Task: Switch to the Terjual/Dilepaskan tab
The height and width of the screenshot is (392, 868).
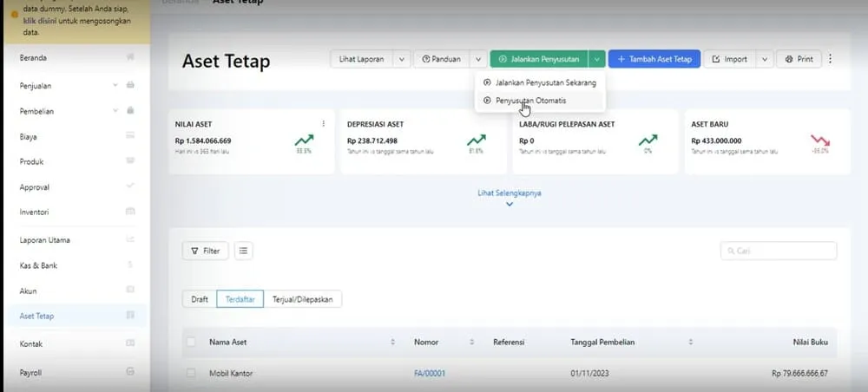Action: [302, 299]
